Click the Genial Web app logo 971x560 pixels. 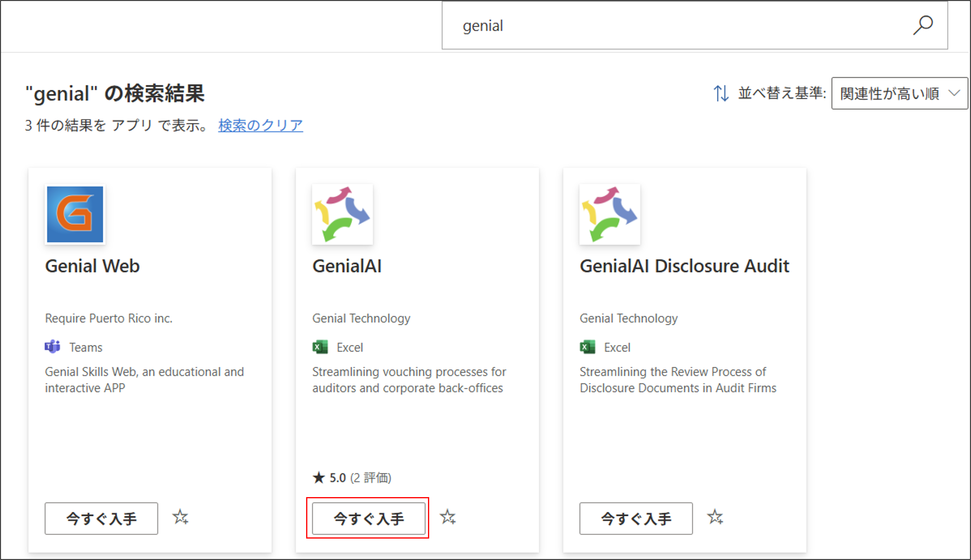click(75, 214)
